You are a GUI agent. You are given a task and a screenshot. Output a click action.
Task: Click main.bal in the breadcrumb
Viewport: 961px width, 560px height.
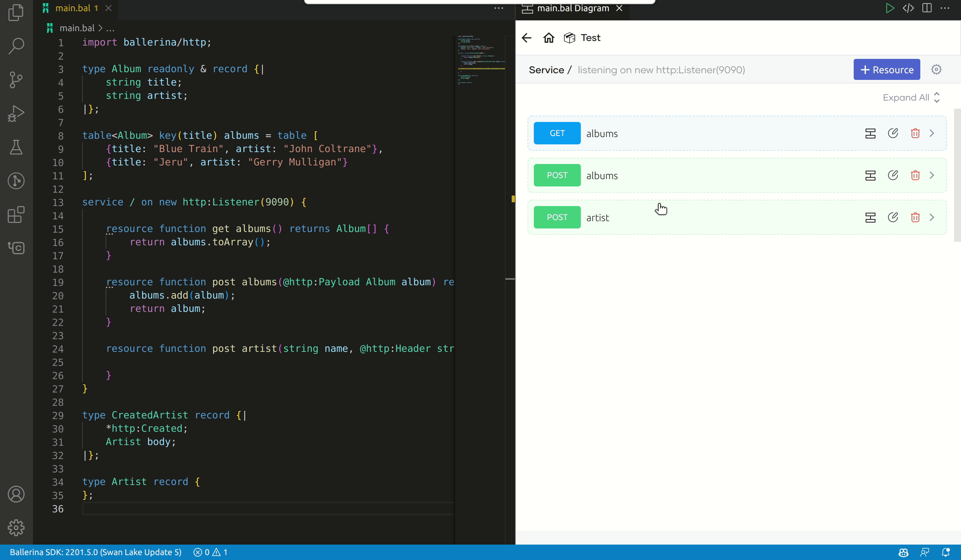click(x=77, y=28)
